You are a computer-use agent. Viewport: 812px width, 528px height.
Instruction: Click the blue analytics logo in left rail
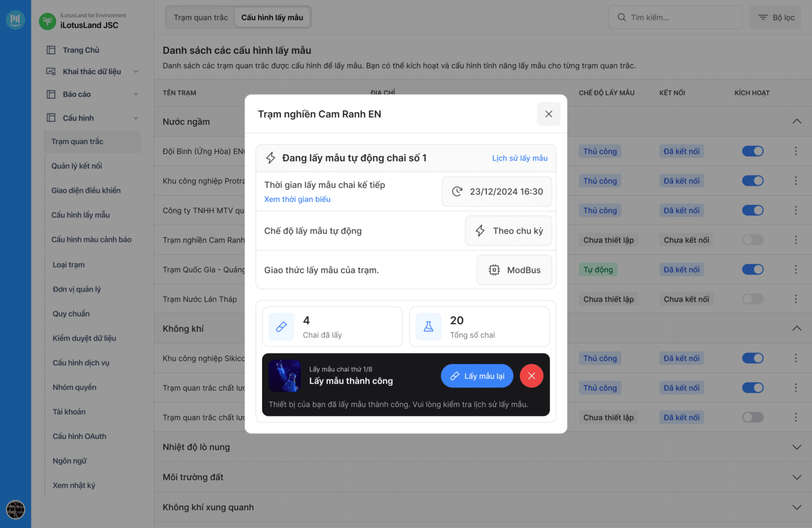(x=15, y=20)
